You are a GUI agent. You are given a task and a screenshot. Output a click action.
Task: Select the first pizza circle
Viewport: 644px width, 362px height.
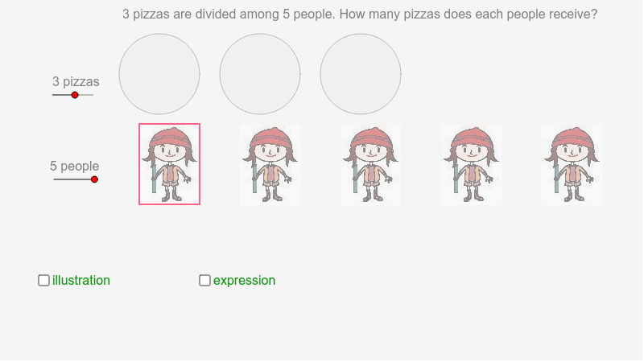(x=159, y=74)
